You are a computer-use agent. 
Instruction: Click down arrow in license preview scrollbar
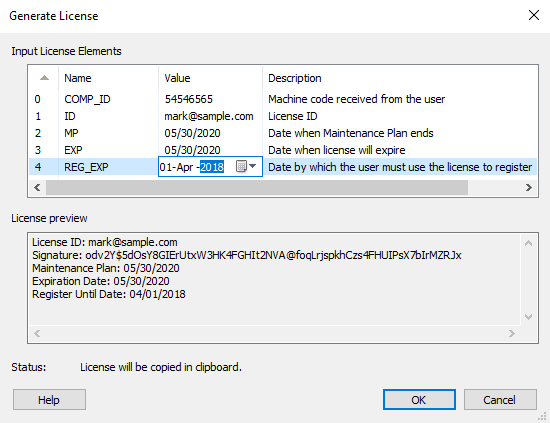[x=529, y=317]
